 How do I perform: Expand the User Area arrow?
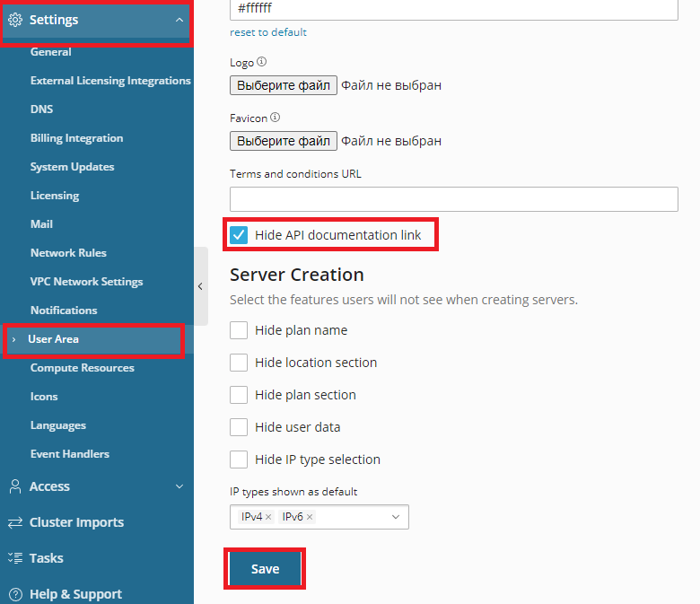click(x=13, y=340)
